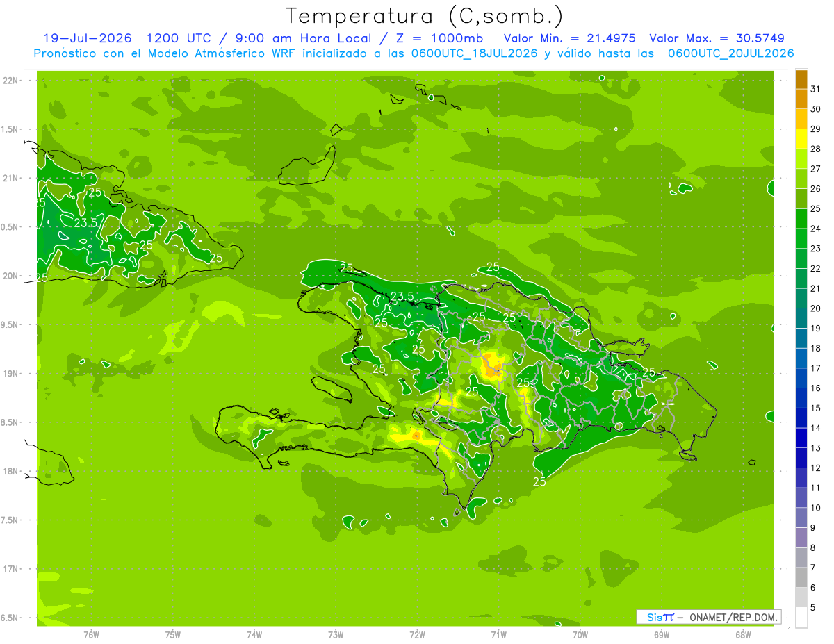Screen dimensions: 834x644
Task: Select the 'Z = 1000mb' pressure level text
Action: [x=440, y=38]
